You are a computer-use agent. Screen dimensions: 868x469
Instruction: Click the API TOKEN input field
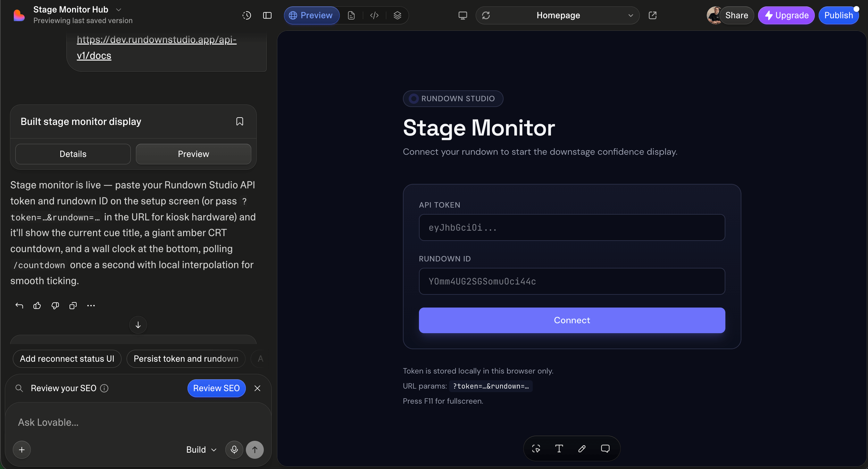pos(572,227)
